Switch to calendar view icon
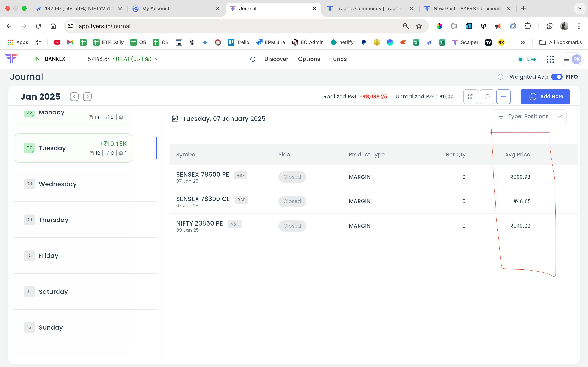This screenshot has width=588, height=367. pyautogui.click(x=487, y=97)
